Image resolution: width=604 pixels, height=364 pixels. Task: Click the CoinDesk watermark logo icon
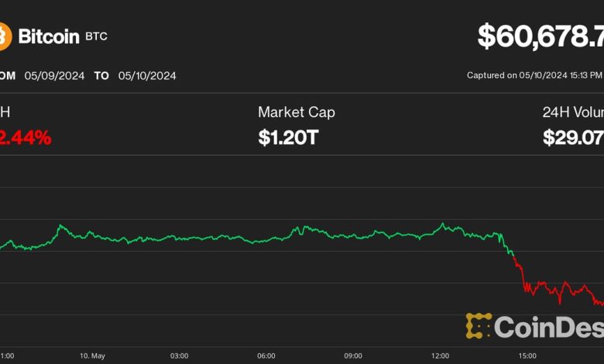(479, 326)
